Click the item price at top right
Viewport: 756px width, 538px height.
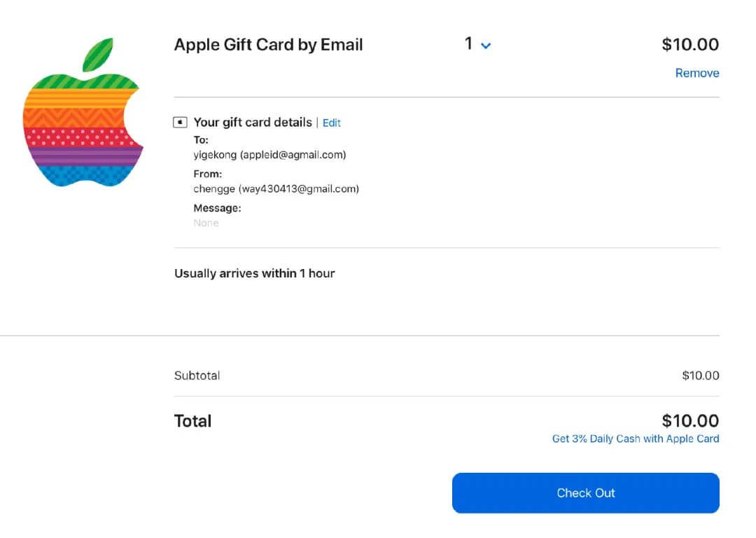click(x=690, y=45)
